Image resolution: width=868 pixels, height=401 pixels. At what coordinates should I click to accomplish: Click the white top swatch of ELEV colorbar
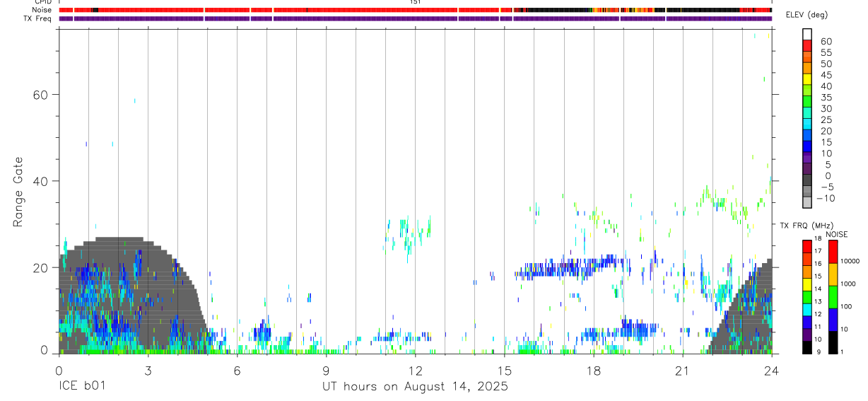coord(807,35)
